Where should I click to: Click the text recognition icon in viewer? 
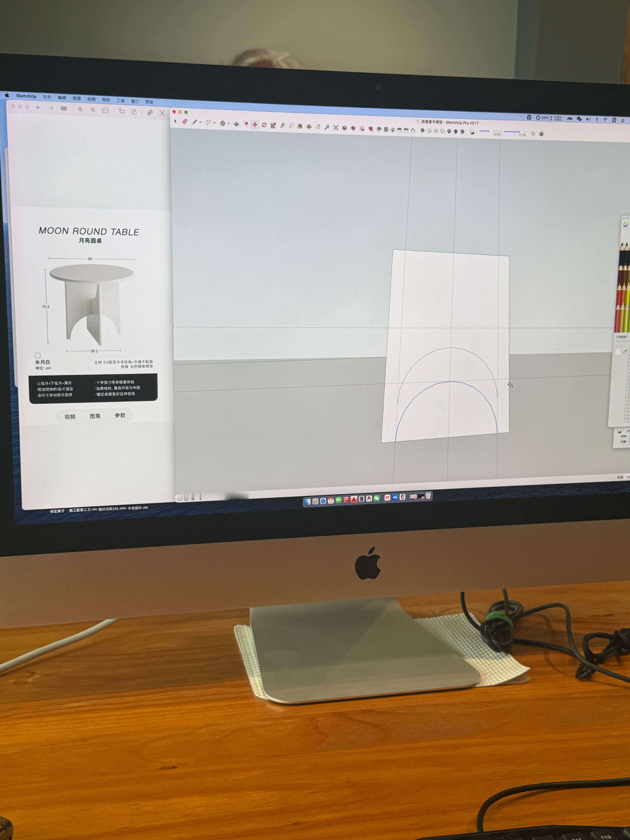pos(162,113)
